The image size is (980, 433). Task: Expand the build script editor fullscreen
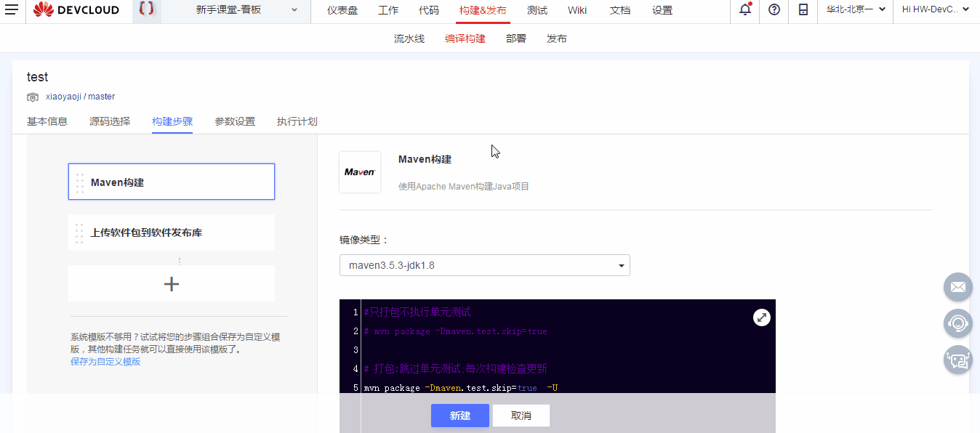(761, 317)
